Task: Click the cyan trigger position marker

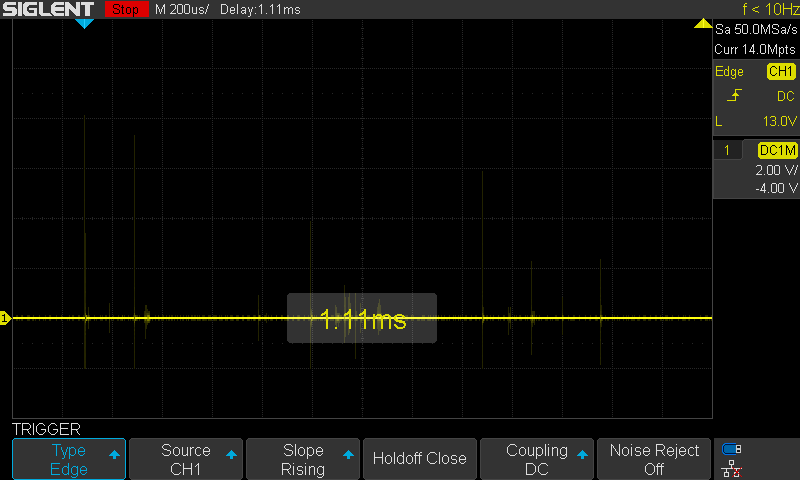Action: (84, 23)
